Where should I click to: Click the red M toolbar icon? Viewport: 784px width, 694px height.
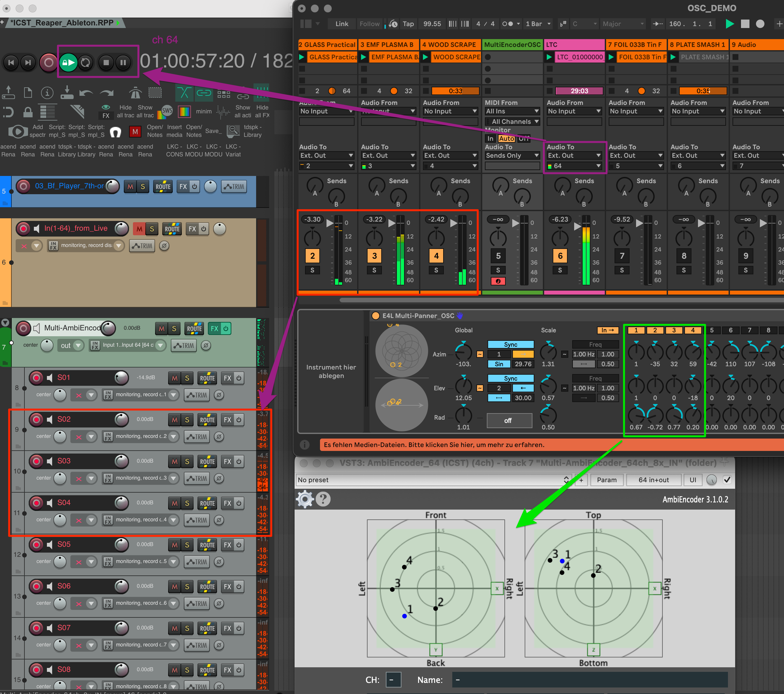(x=135, y=132)
